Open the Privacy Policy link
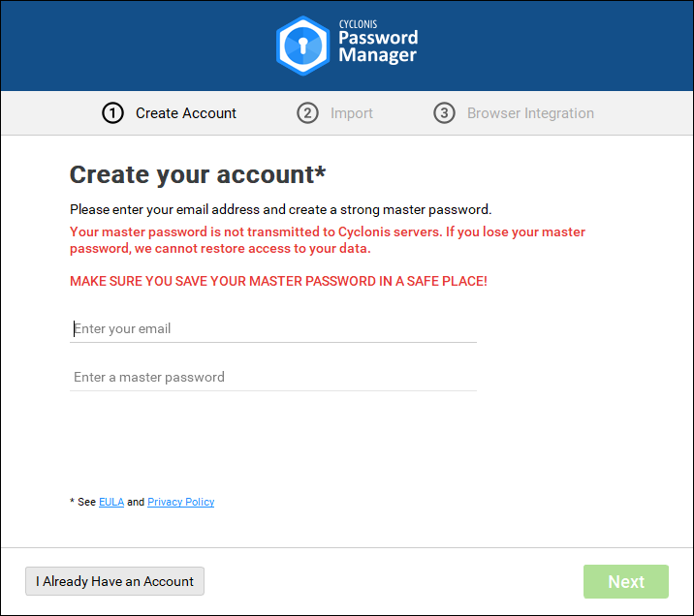 click(x=181, y=503)
